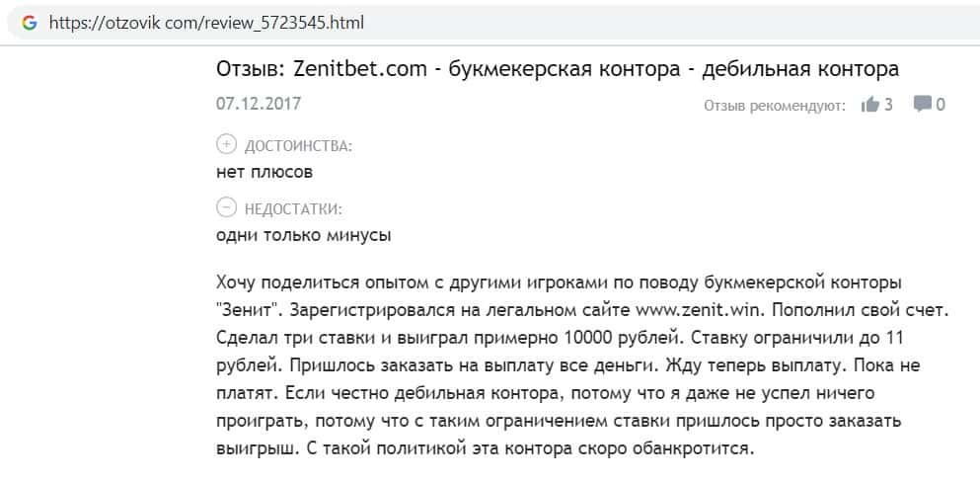The width and height of the screenshot is (980, 482).
Task: Click the review's last line about "обанкротится"
Action: (484, 448)
